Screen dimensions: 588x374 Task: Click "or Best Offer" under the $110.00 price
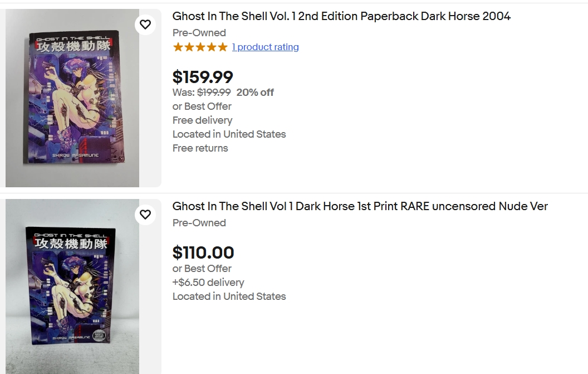tap(202, 269)
